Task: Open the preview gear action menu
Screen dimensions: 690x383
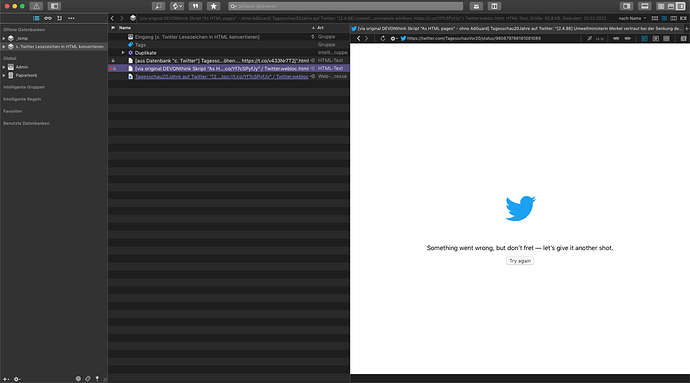Action: coord(394,38)
